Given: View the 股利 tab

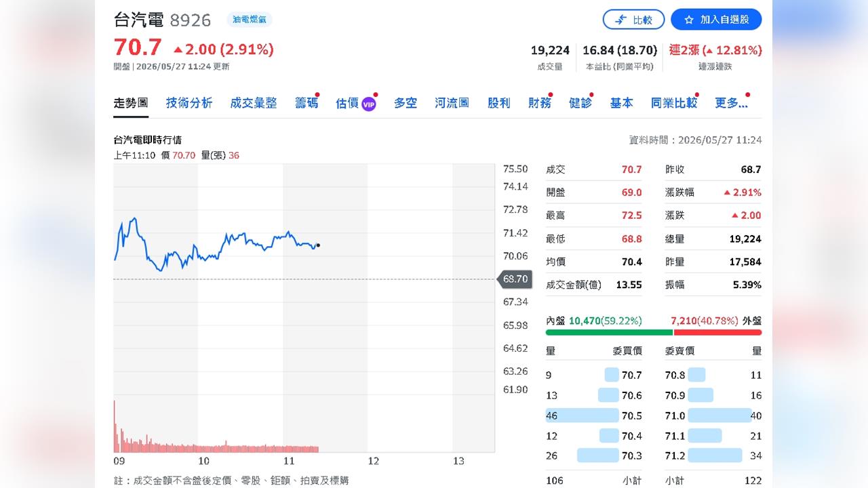Looking at the screenshot, I should 499,103.
